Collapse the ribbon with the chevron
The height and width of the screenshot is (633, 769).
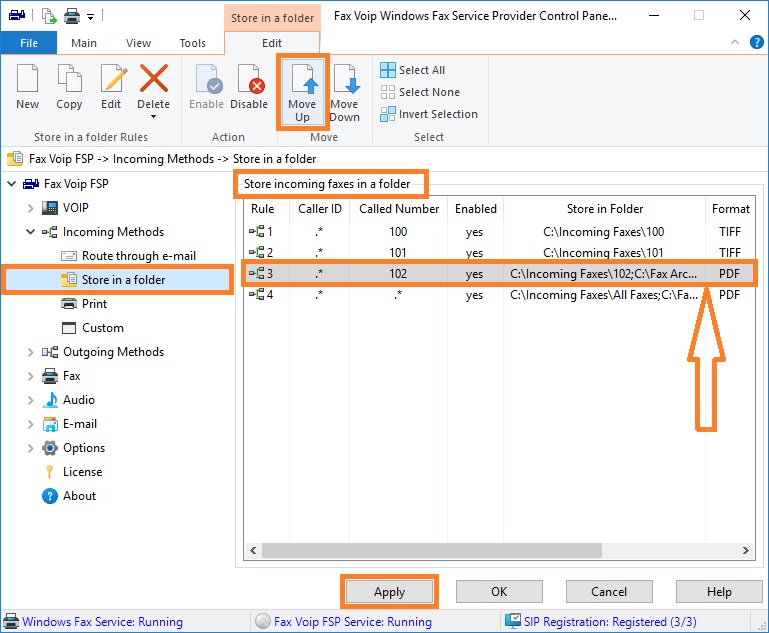(x=735, y=42)
